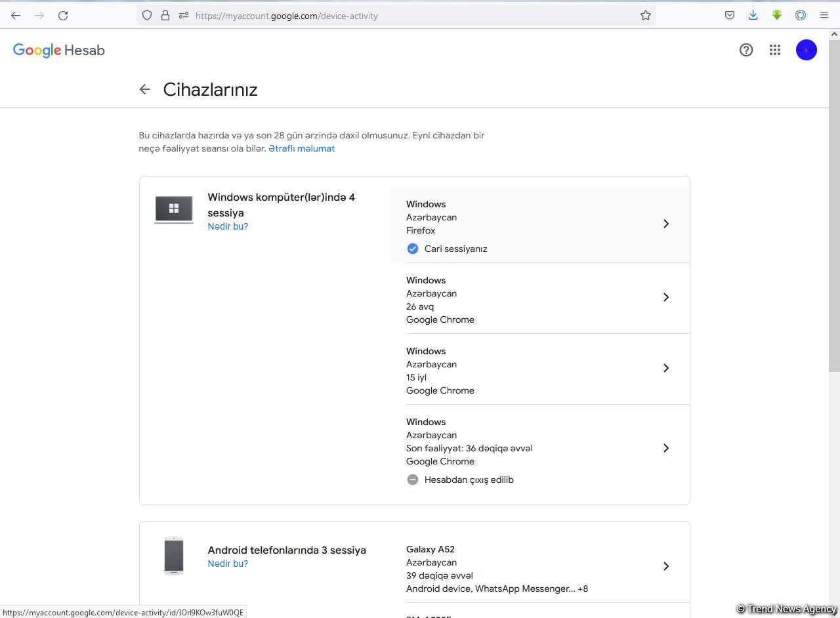The width and height of the screenshot is (840, 618).
Task: Click the scrollbar up arrow
Action: click(835, 33)
